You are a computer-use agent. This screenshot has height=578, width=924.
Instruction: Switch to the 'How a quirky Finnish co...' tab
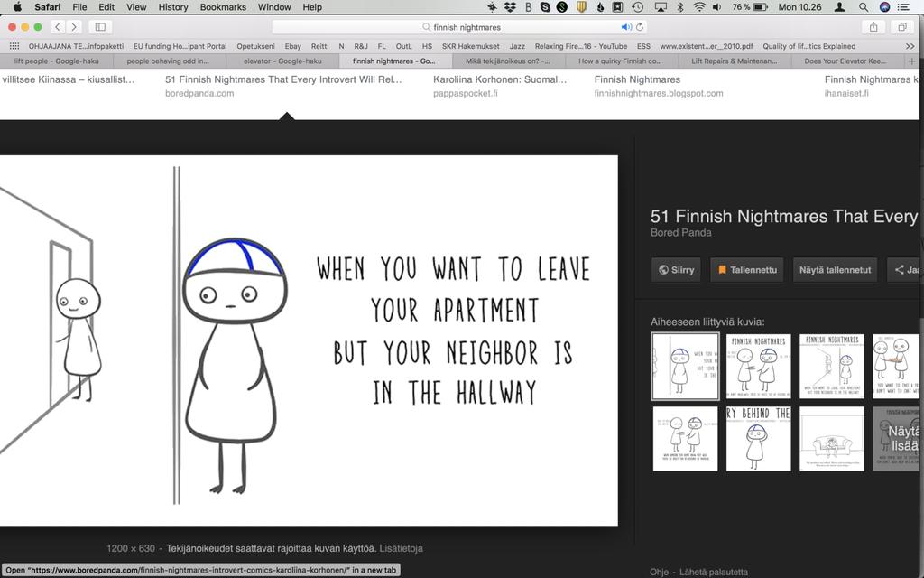coord(620,61)
